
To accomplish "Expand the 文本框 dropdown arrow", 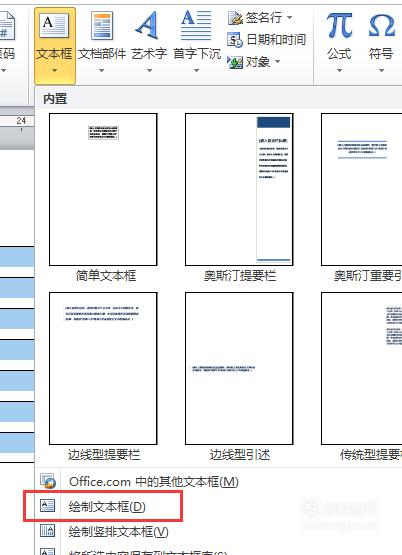I will click(x=54, y=70).
